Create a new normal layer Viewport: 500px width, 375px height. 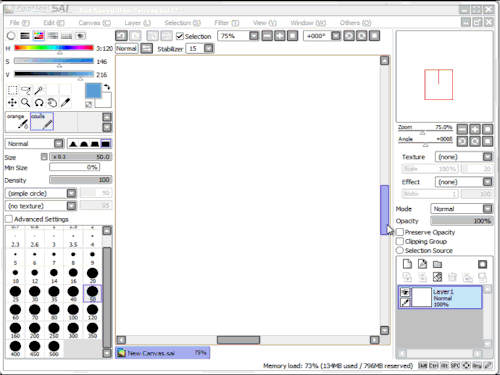tap(407, 264)
